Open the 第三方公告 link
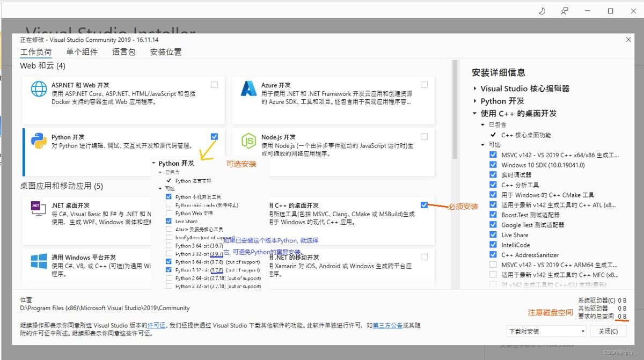This screenshot has height=360, width=644. (387, 326)
